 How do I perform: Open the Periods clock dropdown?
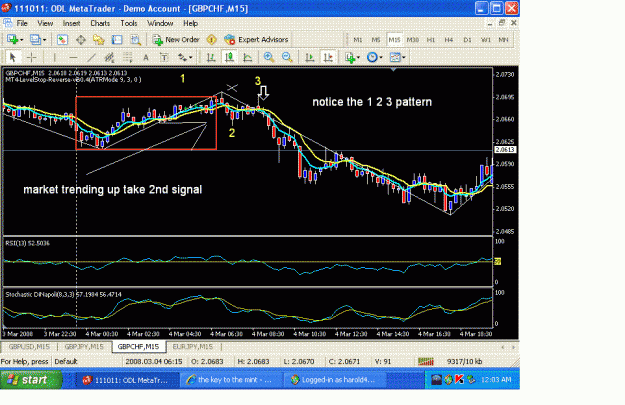375,57
